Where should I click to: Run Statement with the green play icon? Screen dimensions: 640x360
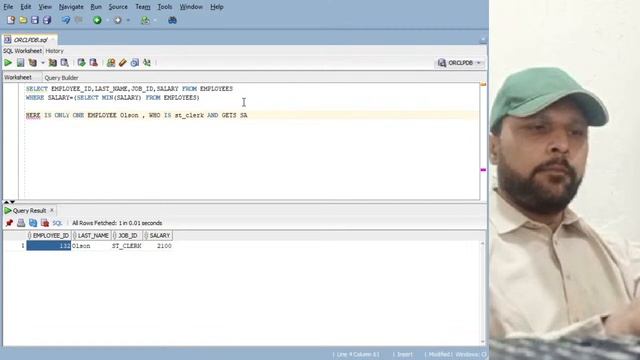click(8, 62)
